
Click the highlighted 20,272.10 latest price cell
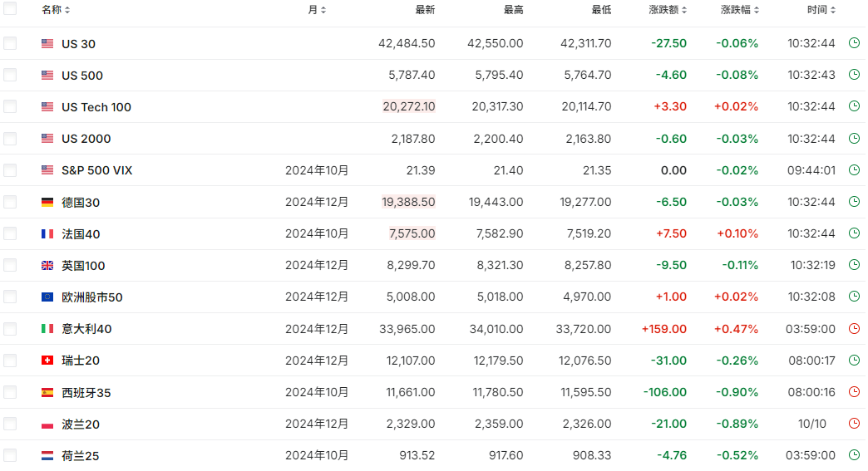click(408, 107)
